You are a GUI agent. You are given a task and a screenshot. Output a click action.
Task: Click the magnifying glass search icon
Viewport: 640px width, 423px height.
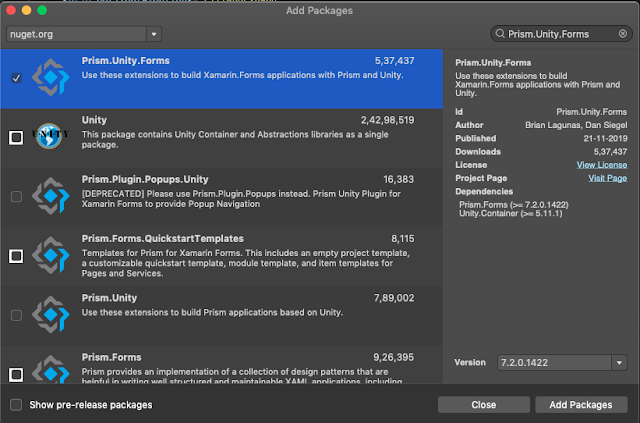pos(500,33)
